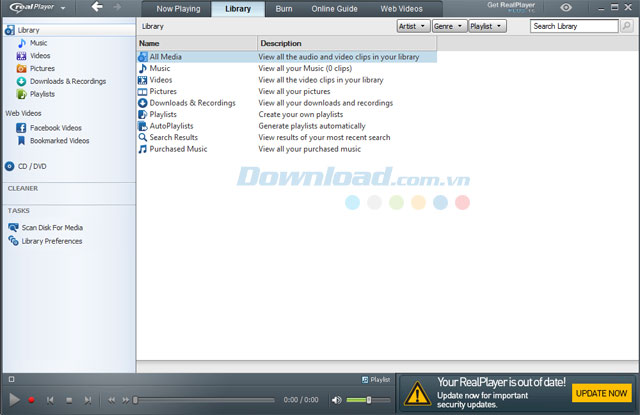This screenshot has width=640, height=415.
Task: Click 'Create your own playlists' description
Action: (300, 114)
